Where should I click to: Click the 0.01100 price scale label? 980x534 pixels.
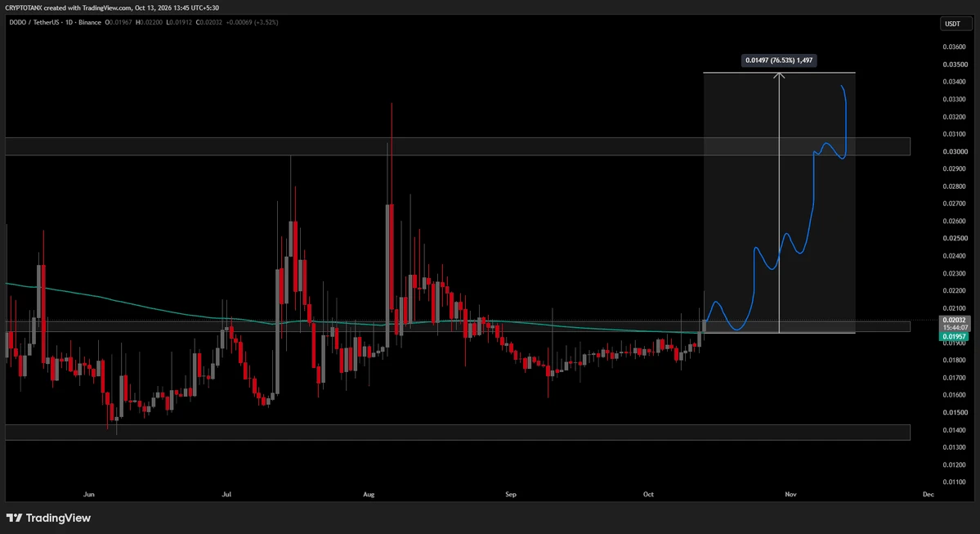(x=955, y=482)
